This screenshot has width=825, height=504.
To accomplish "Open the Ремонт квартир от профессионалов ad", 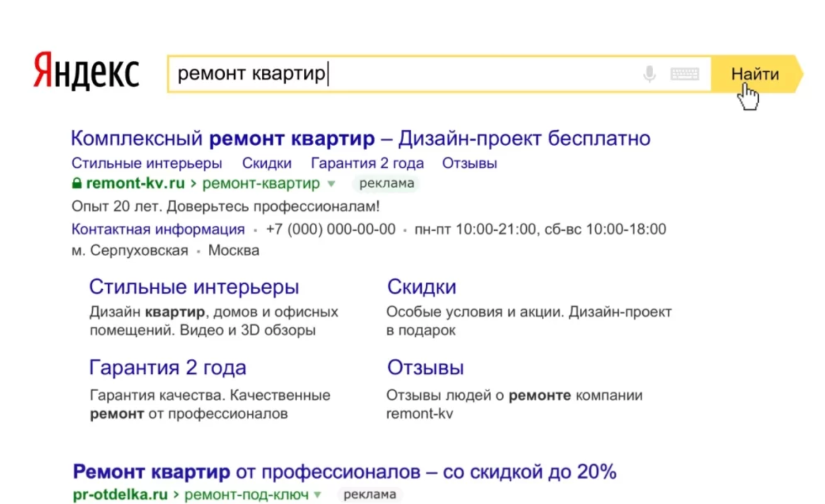I will pyautogui.click(x=345, y=472).
